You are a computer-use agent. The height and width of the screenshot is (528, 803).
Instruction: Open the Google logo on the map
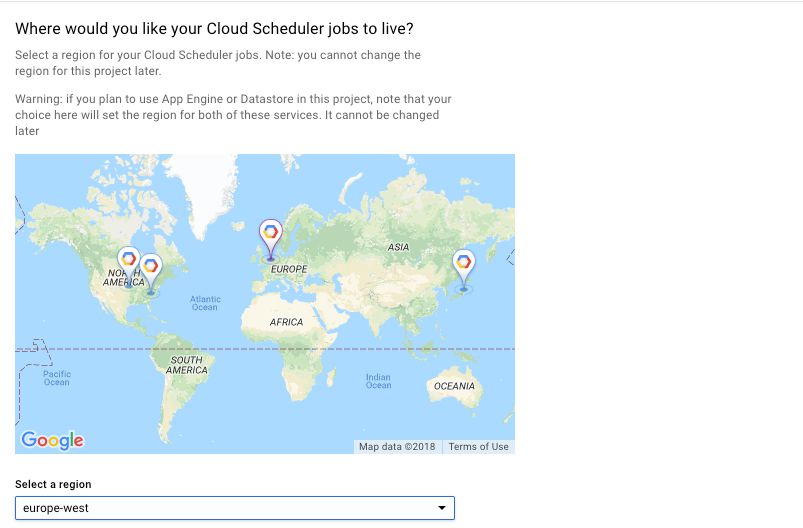(52, 440)
